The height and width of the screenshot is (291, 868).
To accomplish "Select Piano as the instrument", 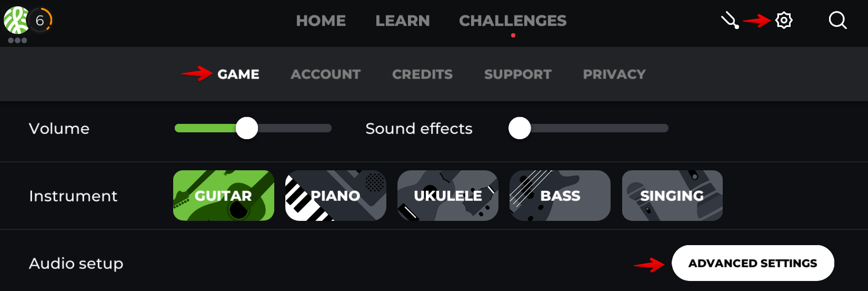I will coord(335,196).
